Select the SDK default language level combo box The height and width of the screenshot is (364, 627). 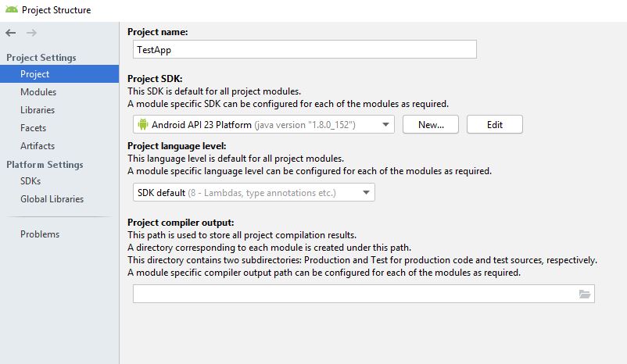coord(254,192)
